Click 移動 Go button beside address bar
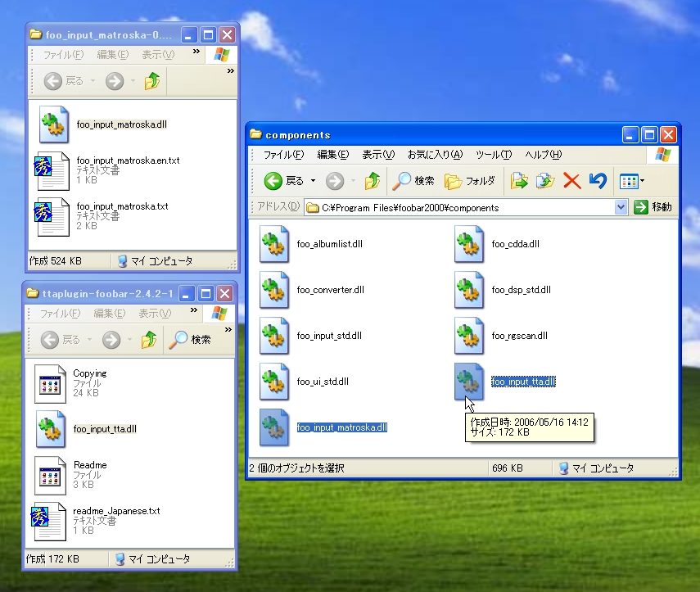This screenshot has width=700, height=592. (x=653, y=207)
